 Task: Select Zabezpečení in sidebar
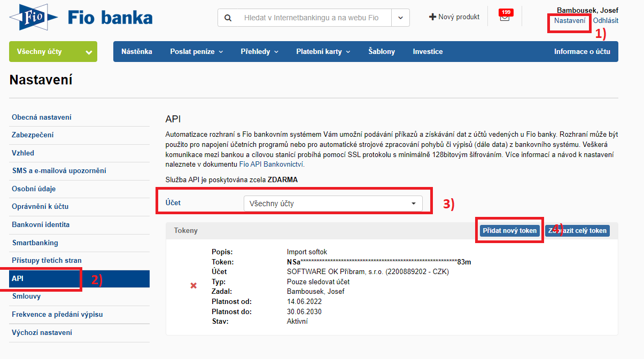(x=33, y=135)
